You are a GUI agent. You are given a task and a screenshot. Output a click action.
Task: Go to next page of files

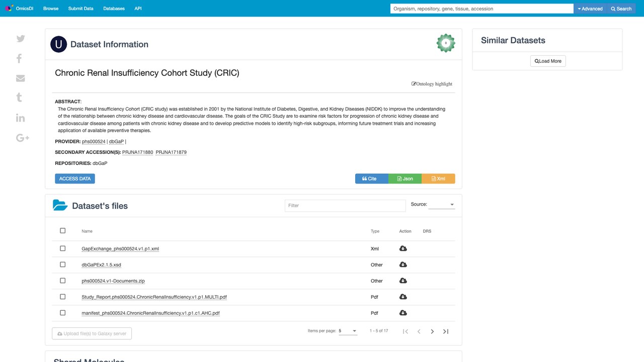coord(432,331)
